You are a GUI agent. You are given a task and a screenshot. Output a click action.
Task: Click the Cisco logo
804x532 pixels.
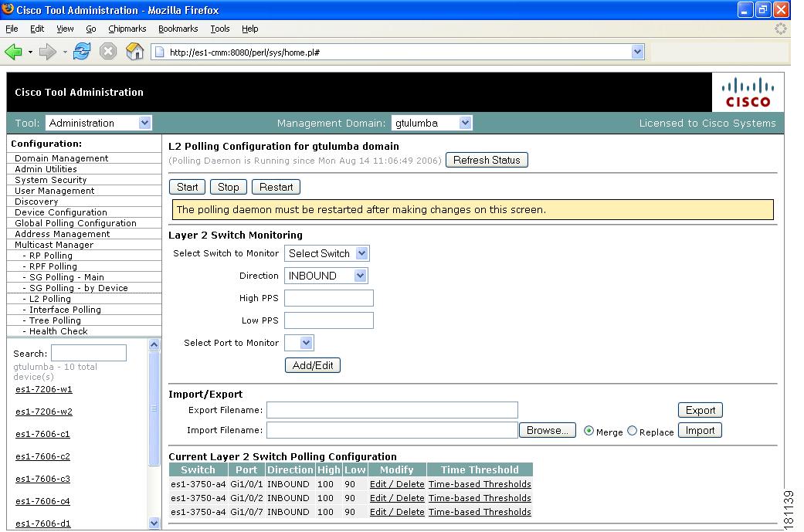point(748,92)
